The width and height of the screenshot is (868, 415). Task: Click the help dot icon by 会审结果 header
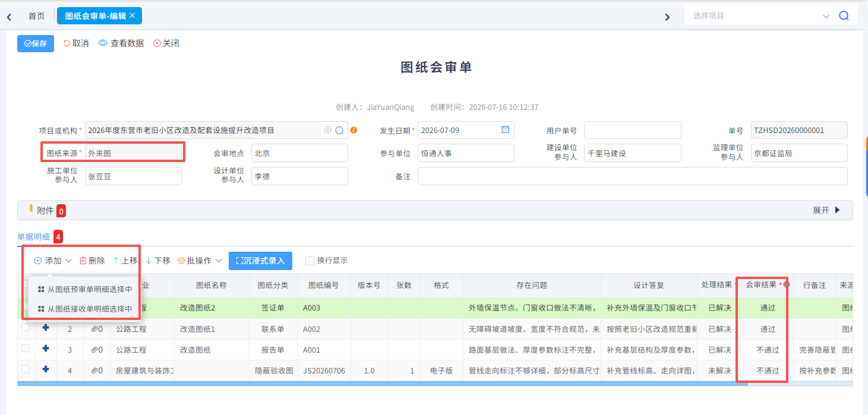point(786,284)
